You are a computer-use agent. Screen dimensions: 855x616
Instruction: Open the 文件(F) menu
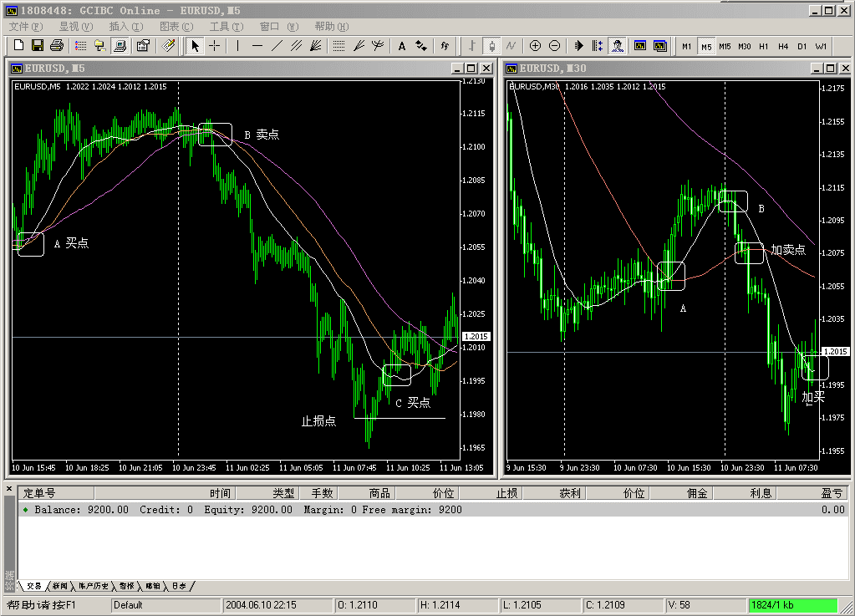click(26, 26)
